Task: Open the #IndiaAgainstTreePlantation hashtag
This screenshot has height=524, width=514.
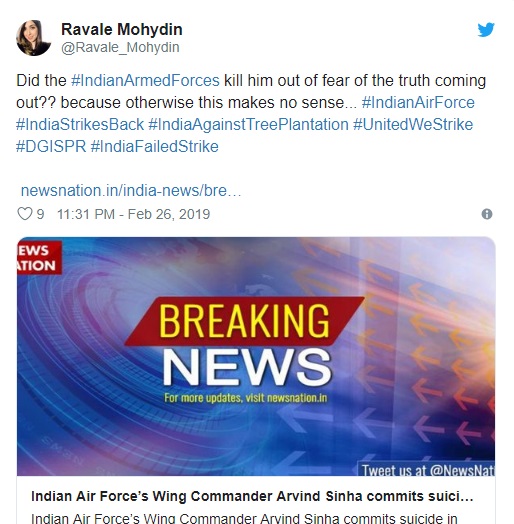Action: [x=248, y=125]
